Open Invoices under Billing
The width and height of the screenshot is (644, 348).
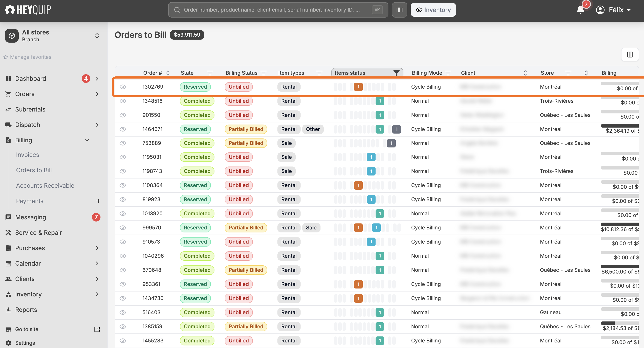[x=27, y=155]
